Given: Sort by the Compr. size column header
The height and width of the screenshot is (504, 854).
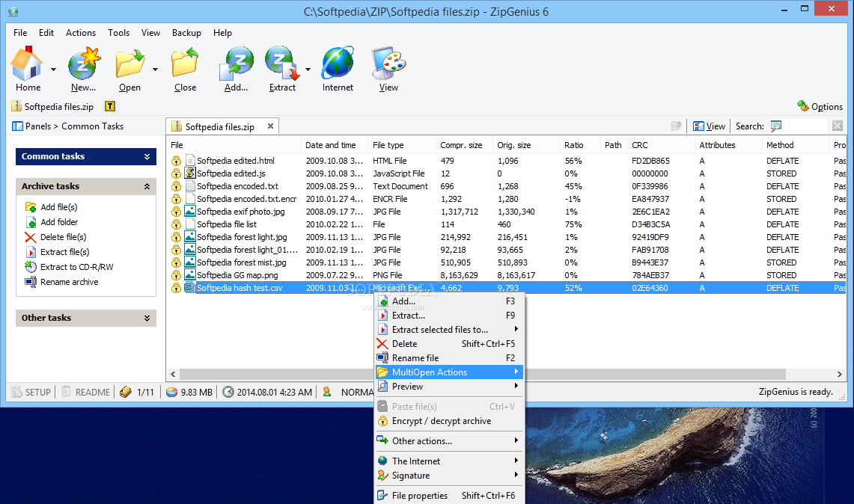Looking at the screenshot, I should click(464, 145).
